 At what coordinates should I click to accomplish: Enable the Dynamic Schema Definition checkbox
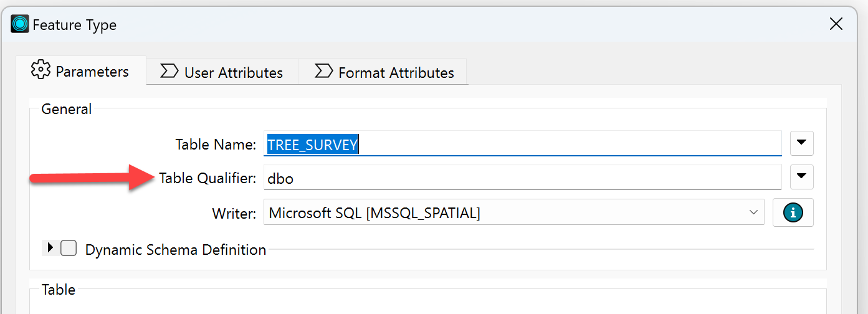coord(69,249)
